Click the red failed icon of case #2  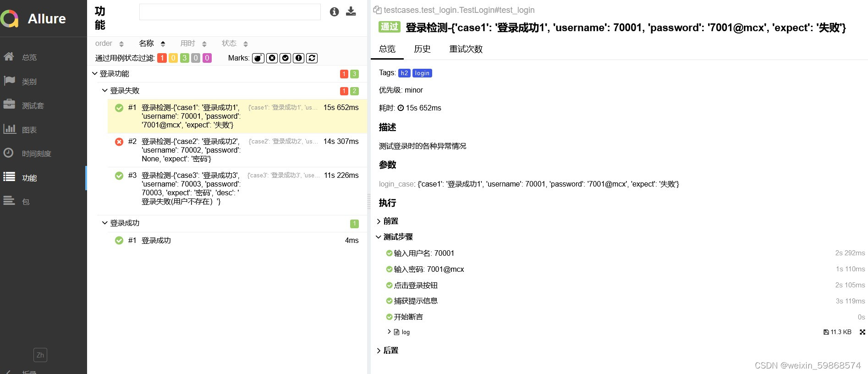pos(119,142)
